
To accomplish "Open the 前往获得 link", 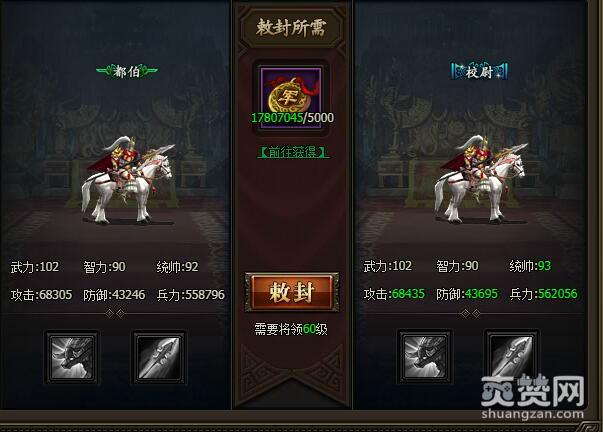I will click(x=293, y=152).
